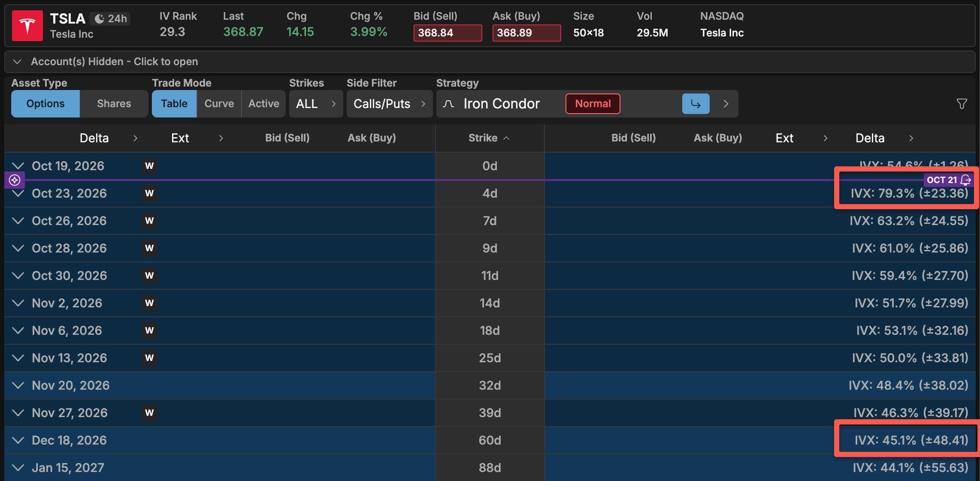
Task: Toggle the Normal strategy mode badge
Action: pyautogui.click(x=593, y=104)
